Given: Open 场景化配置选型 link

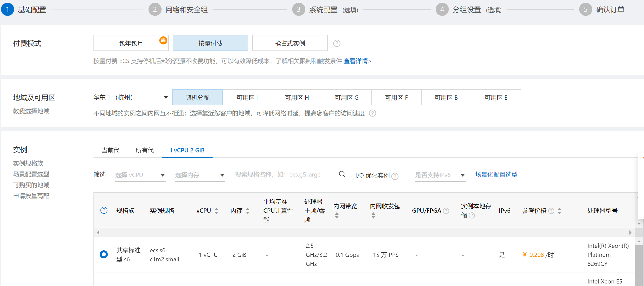Looking at the screenshot, I should click(x=496, y=175).
